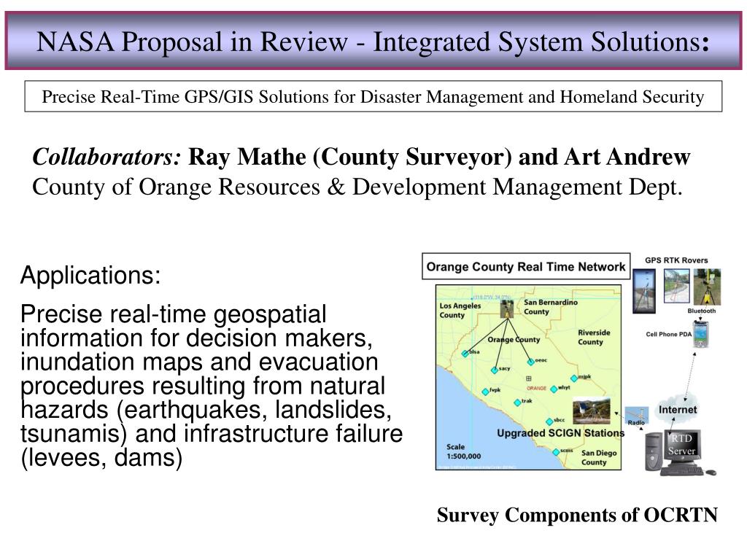Select 'Ray Mathe (County Surveyor)' text

coord(350,157)
